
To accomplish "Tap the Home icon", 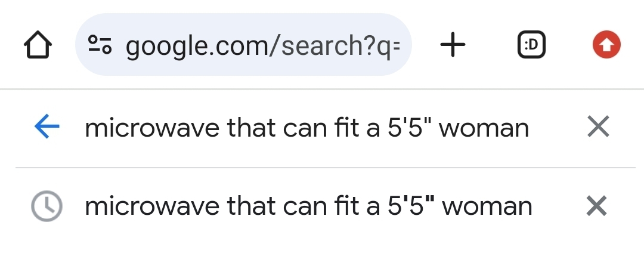I will point(38,45).
